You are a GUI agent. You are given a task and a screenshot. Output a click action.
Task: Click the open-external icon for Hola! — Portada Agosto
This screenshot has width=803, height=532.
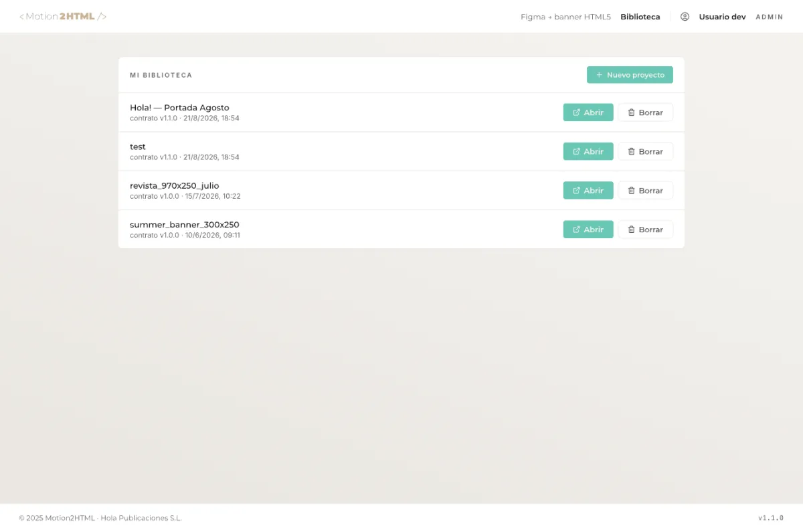(576, 112)
